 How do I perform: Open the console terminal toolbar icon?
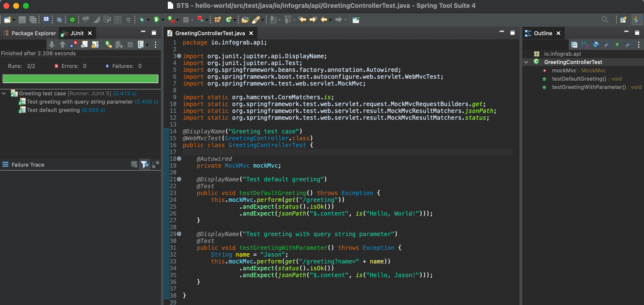46,20
